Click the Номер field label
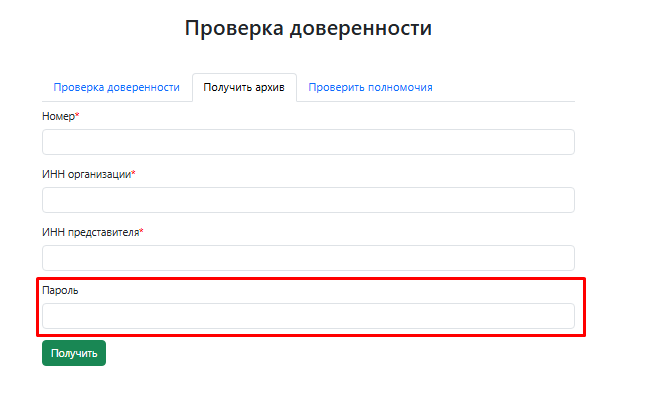Image resolution: width=657 pixels, height=401 pixels. [58, 117]
